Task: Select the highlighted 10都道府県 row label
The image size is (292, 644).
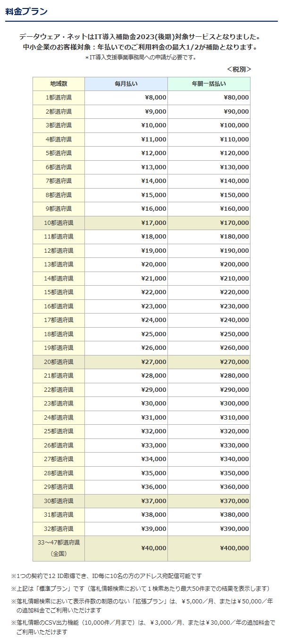Action: coord(59,223)
